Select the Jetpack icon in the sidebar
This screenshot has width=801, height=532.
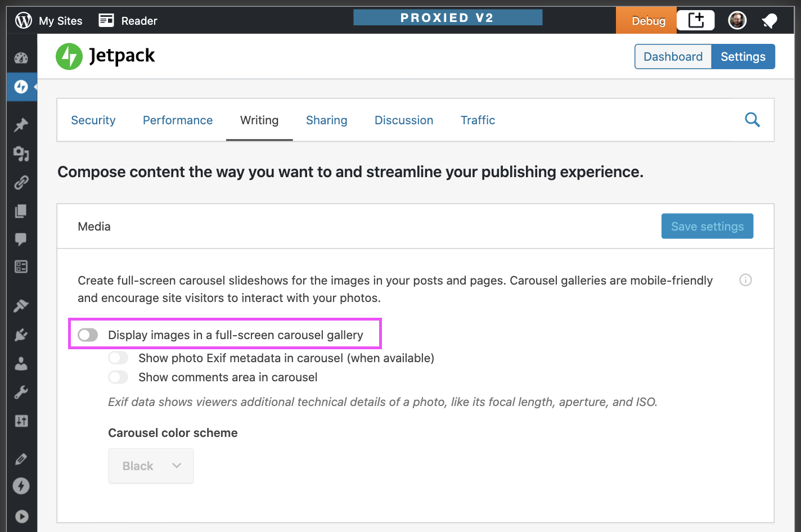pyautogui.click(x=21, y=87)
